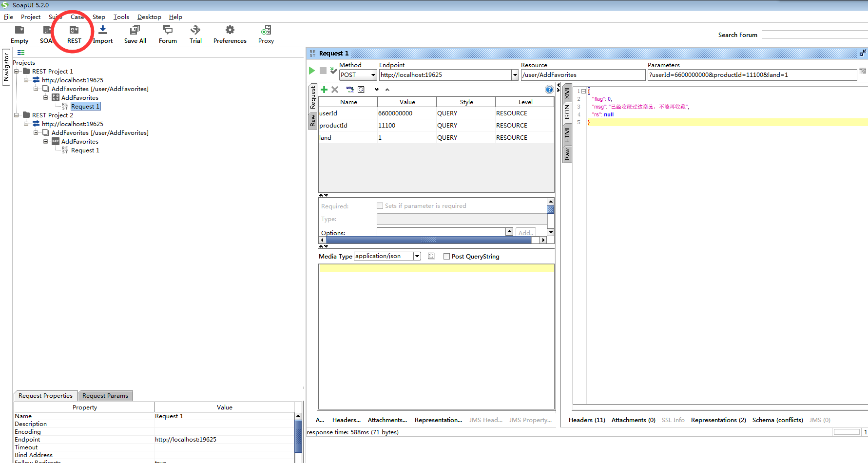This screenshot has height=463, width=868.
Task: Click the navigator list view icon above Projects
Action: click(x=21, y=53)
